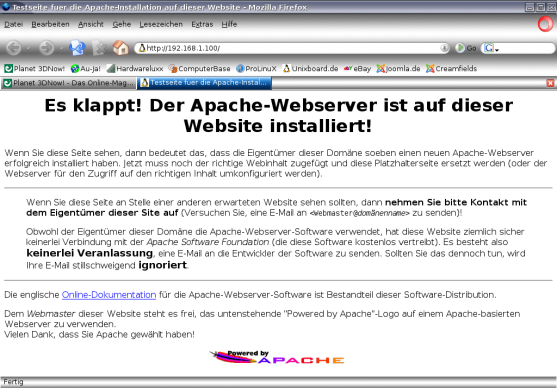Image resolution: width=557 pixels, height=388 pixels.
Task: Open the address bar history dropdown
Action: coord(444,48)
